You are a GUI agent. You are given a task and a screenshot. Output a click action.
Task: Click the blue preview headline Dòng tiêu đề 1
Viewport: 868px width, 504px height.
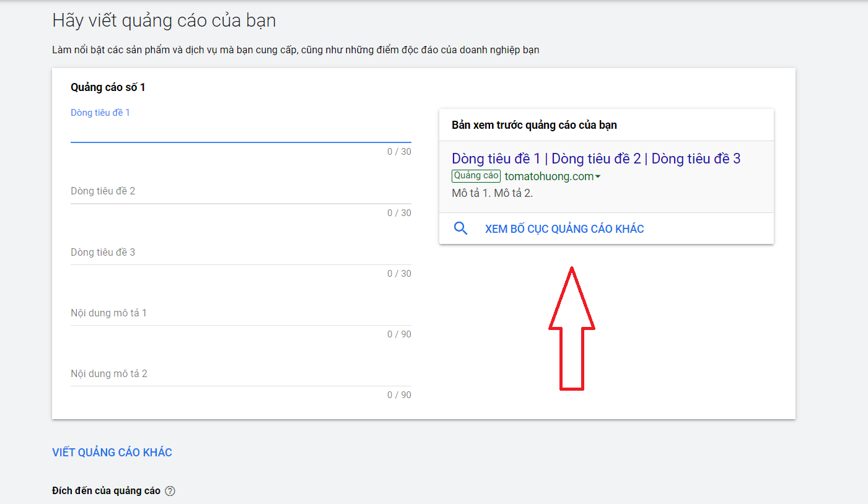click(496, 159)
